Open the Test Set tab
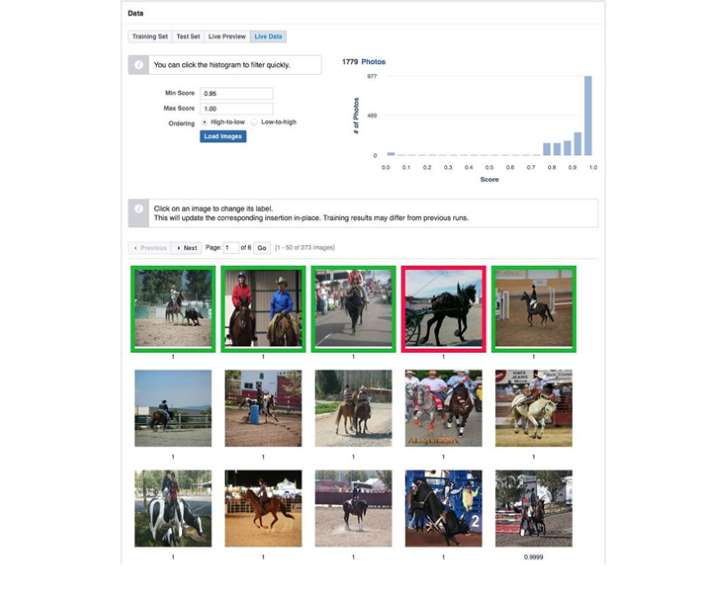The height and width of the screenshot is (614, 728). pyautogui.click(x=188, y=37)
